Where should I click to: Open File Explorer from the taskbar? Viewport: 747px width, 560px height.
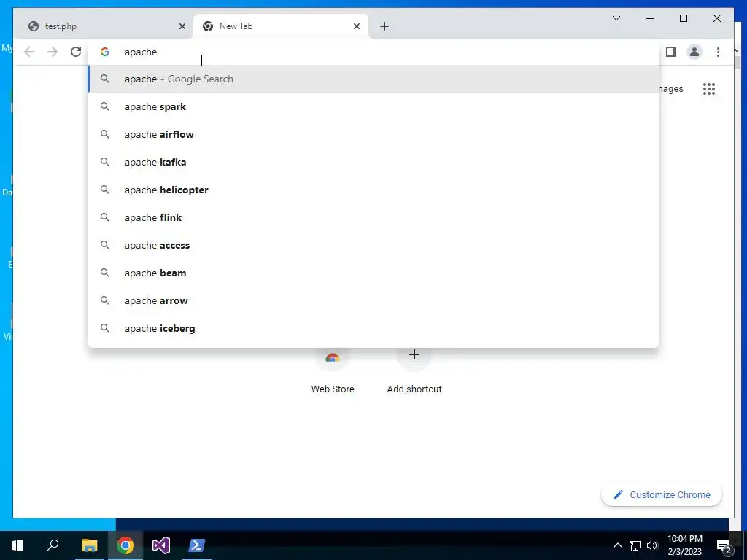point(89,545)
